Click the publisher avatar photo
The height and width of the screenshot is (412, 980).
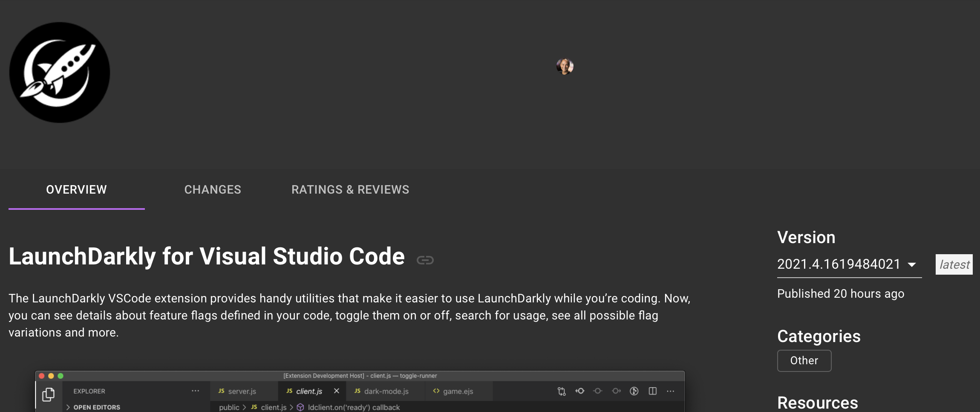pyautogui.click(x=565, y=66)
